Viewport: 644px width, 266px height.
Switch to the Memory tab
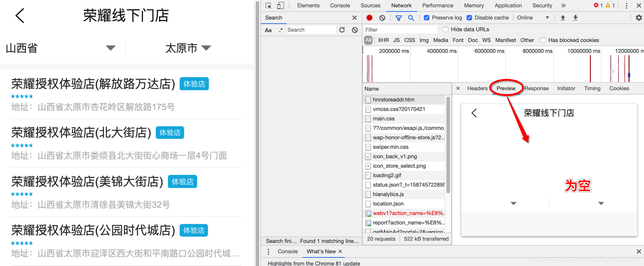(x=474, y=5)
